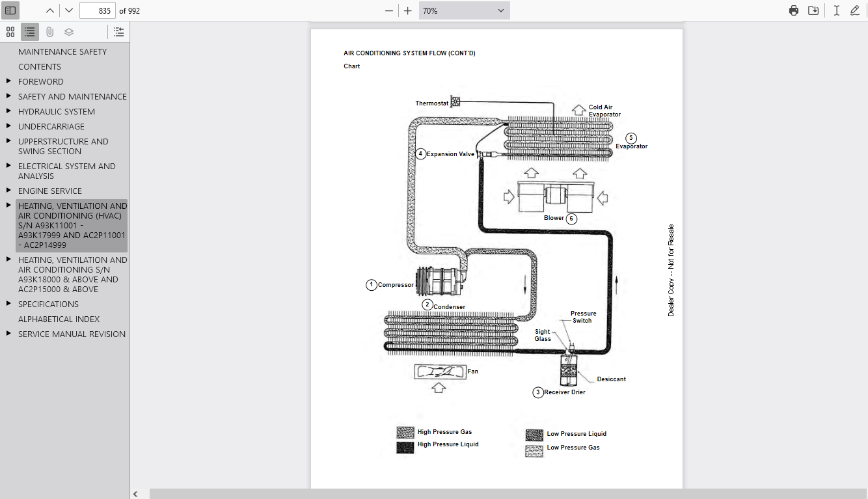868x499 pixels.
Task: Expand the FOREWORD outline section
Action: 8,81
